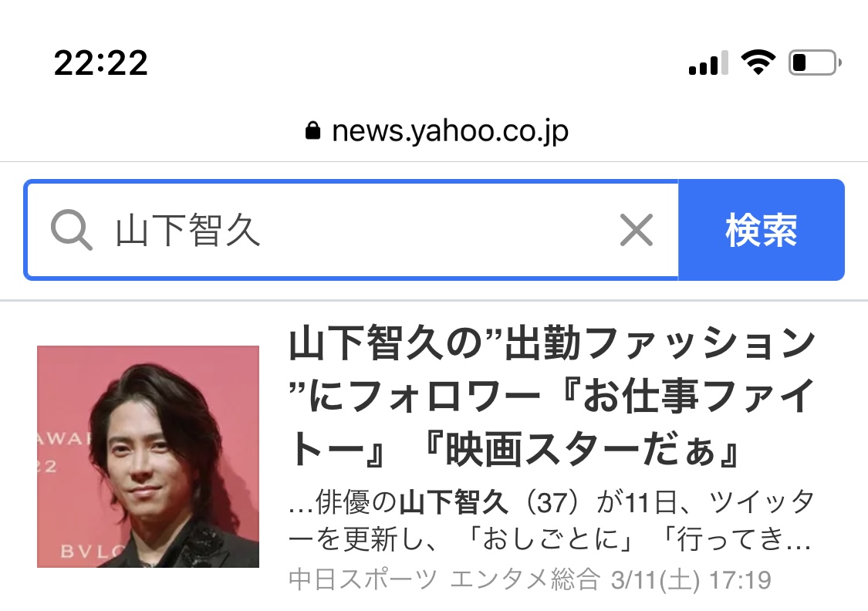868x611 pixels.
Task: Focus the 山下智久 search input field
Action: point(352,230)
